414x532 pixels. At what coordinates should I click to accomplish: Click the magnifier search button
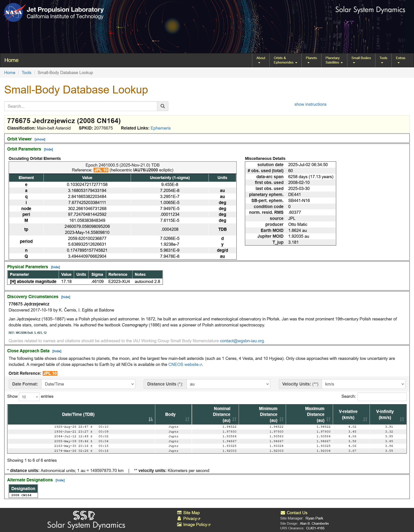coord(163,106)
